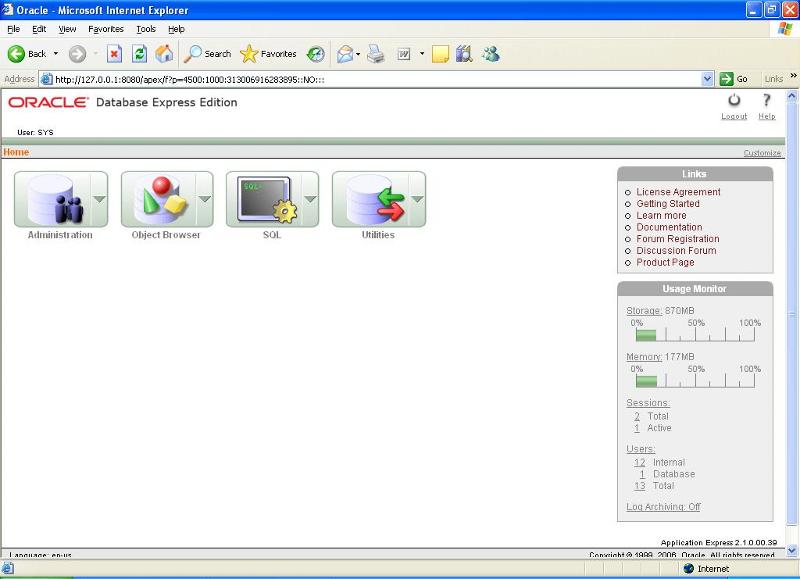Viewport: 800px width, 579px height.
Task: Open the View menu
Action: point(67,29)
